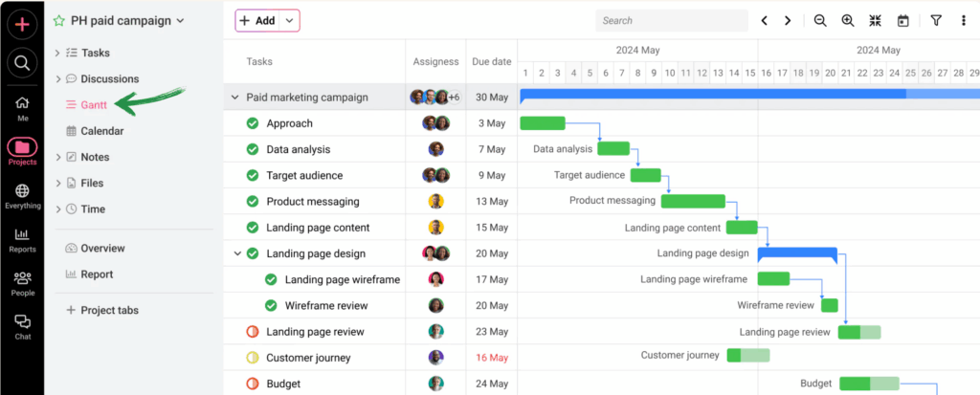Open the vertical three-dot more menu
Viewport: 980px width, 395px height.
point(963,21)
